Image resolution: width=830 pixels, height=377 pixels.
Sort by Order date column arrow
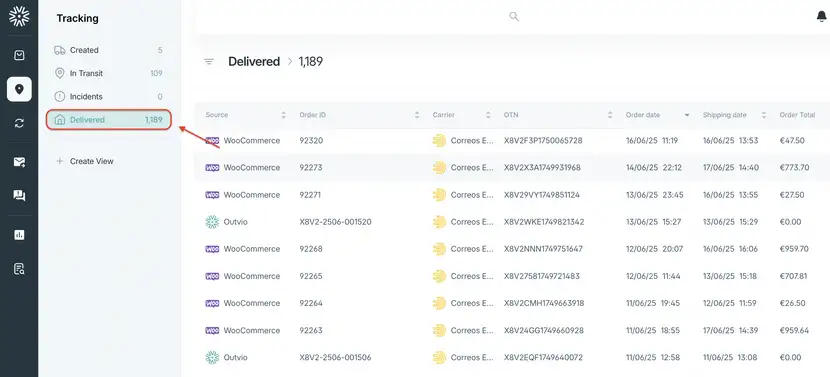(x=687, y=115)
